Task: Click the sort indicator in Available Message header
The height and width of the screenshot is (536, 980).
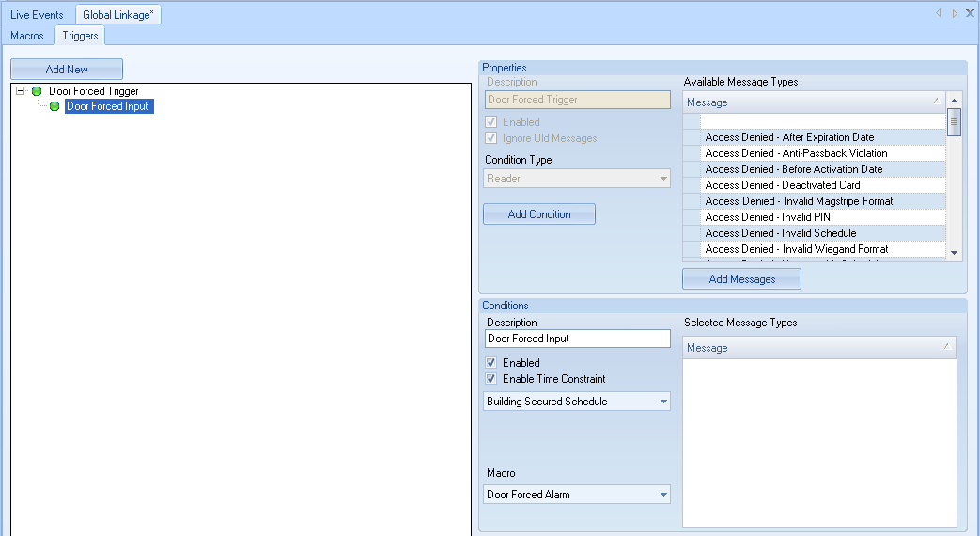Action: point(936,102)
